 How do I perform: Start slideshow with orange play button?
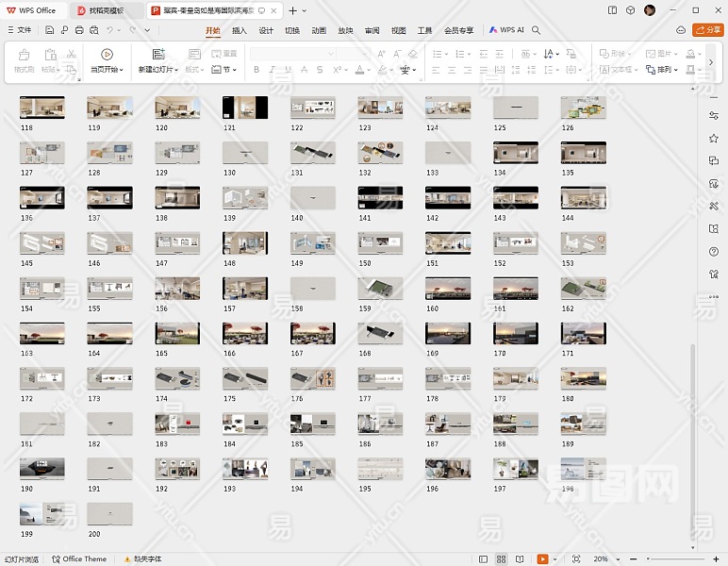coord(542,559)
